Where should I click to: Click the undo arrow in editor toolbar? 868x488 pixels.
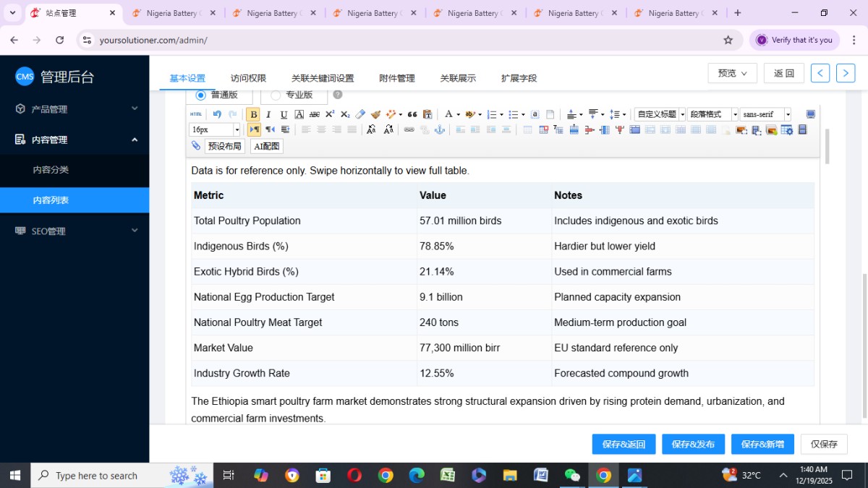tap(217, 114)
